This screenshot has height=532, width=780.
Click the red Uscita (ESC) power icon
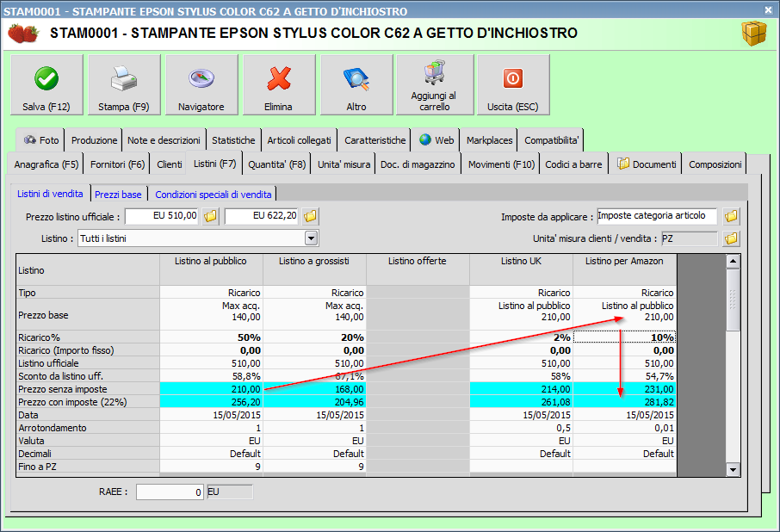tap(513, 78)
